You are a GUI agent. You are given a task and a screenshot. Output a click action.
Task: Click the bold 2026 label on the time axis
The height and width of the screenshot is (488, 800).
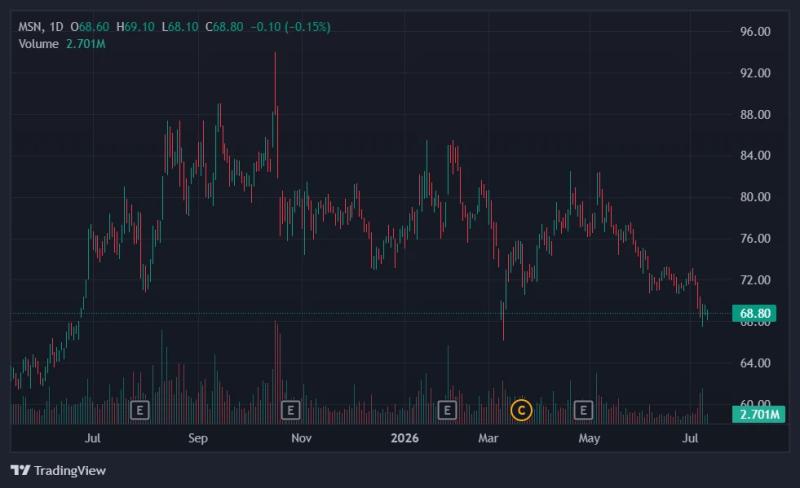tap(405, 438)
